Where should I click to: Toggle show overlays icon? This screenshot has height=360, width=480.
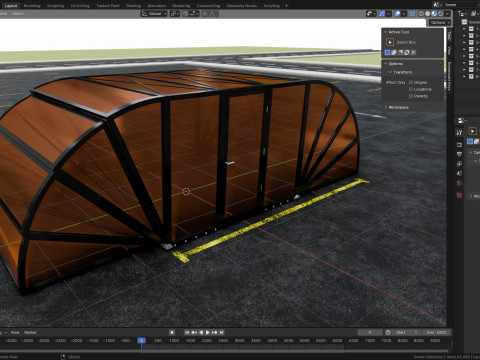pos(397,14)
